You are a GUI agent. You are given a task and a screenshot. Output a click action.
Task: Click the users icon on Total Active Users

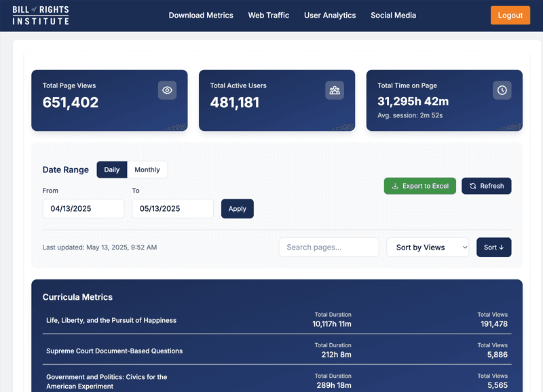(x=335, y=90)
